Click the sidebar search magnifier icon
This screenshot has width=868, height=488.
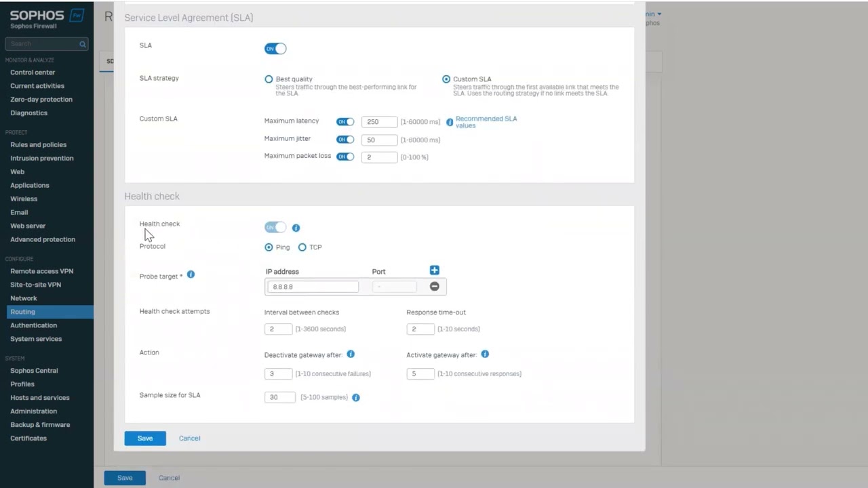click(x=83, y=44)
